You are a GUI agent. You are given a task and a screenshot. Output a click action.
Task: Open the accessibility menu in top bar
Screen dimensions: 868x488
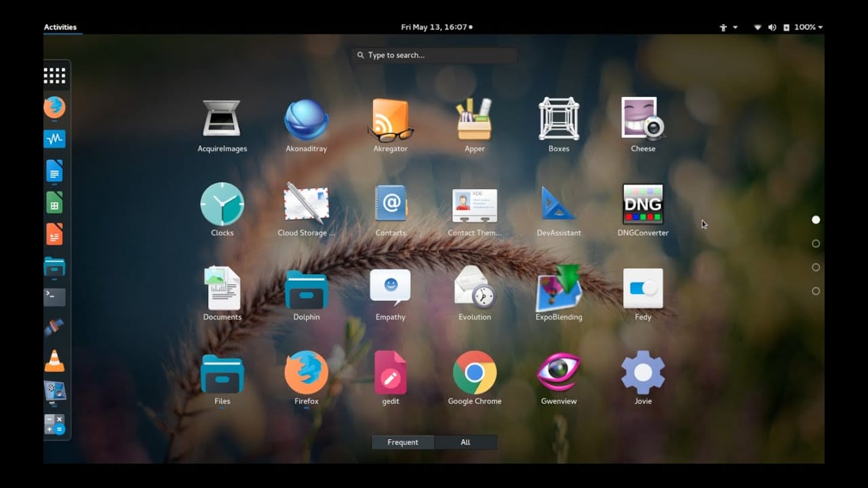[728, 27]
